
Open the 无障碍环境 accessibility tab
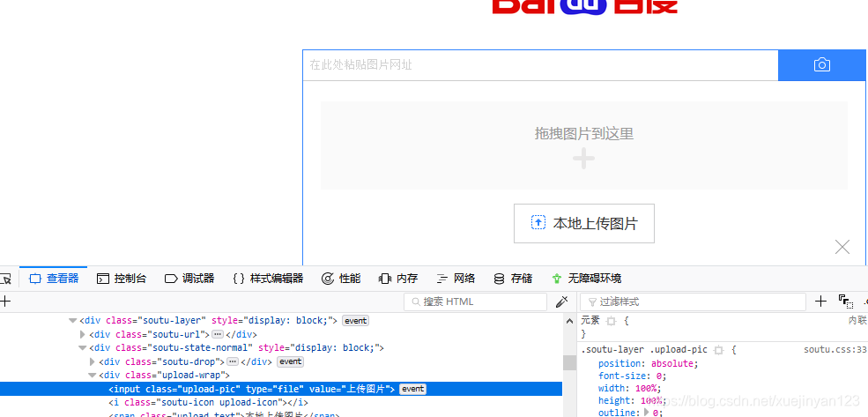pos(587,279)
